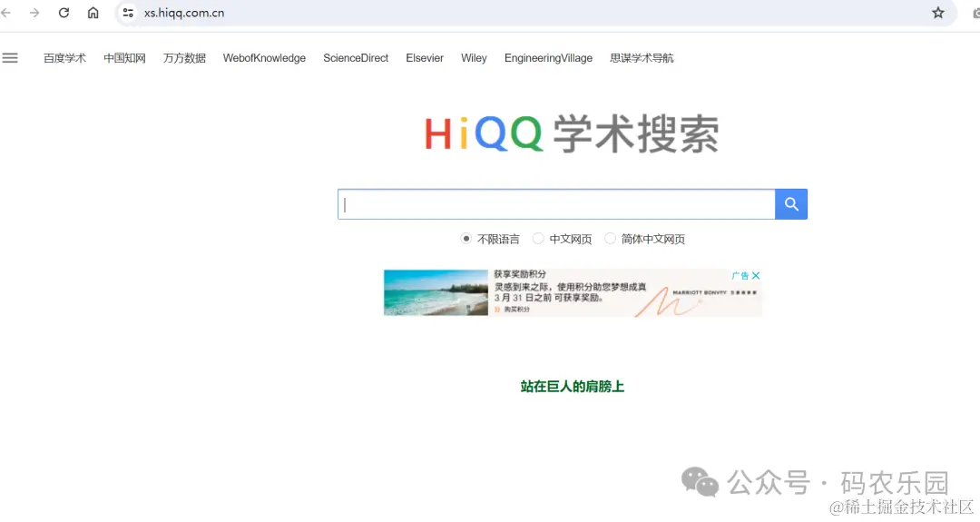
Task: Open the hamburger navigation menu
Action: tap(10, 58)
